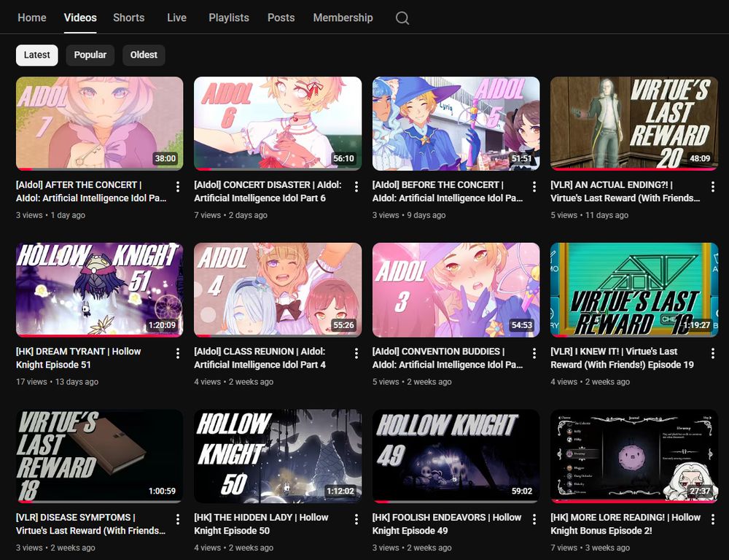This screenshot has height=560, width=729.
Task: Sort videos by Popular
Action: tap(90, 55)
